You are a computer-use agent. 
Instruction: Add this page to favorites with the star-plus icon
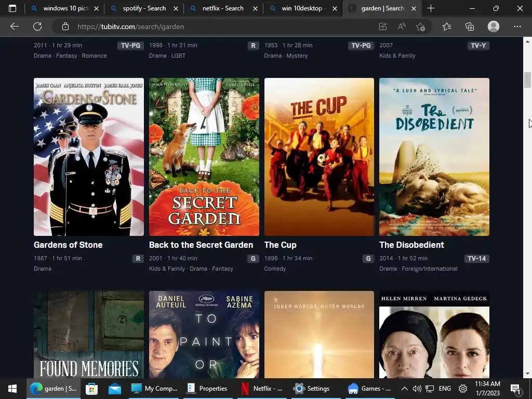[x=421, y=26]
